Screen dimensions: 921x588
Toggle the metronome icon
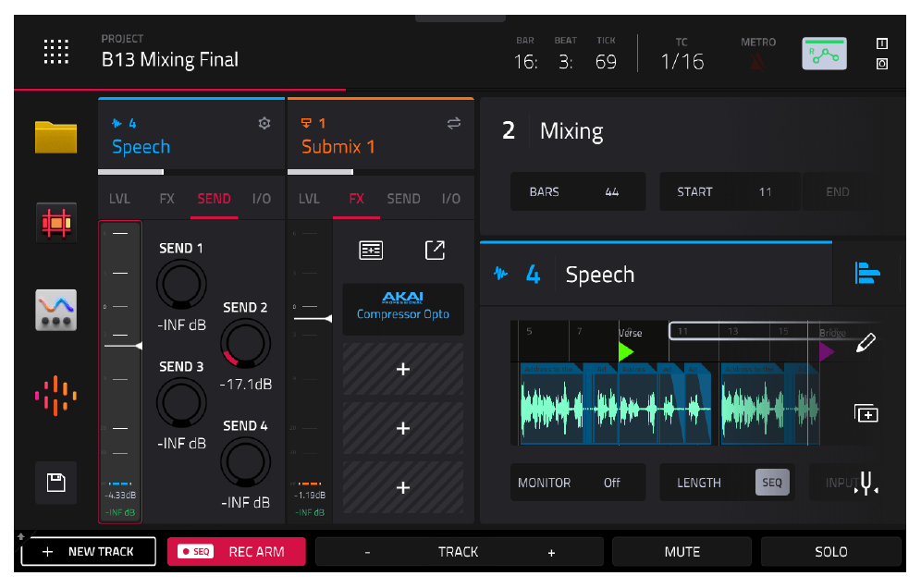tap(758, 61)
